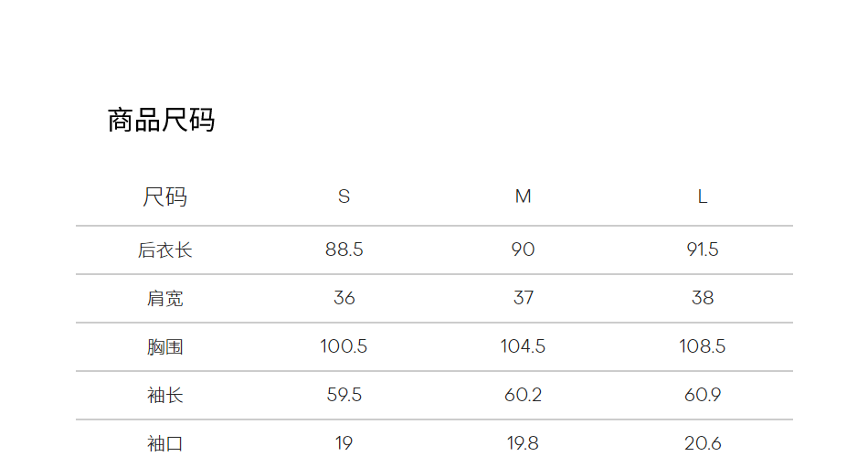Select the 肩宽 row label
This screenshot has height=467, width=868.
164,299
